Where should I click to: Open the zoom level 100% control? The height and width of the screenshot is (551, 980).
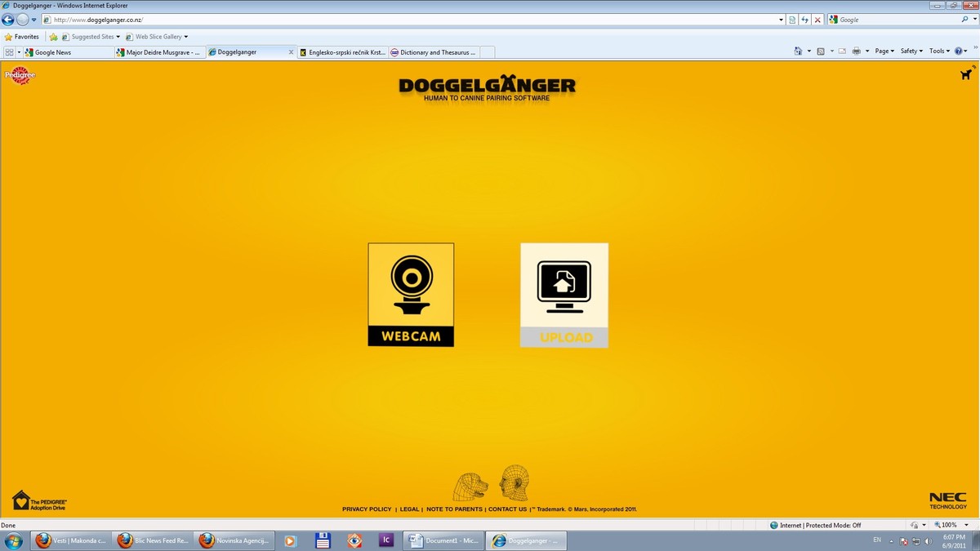pyautogui.click(x=949, y=525)
